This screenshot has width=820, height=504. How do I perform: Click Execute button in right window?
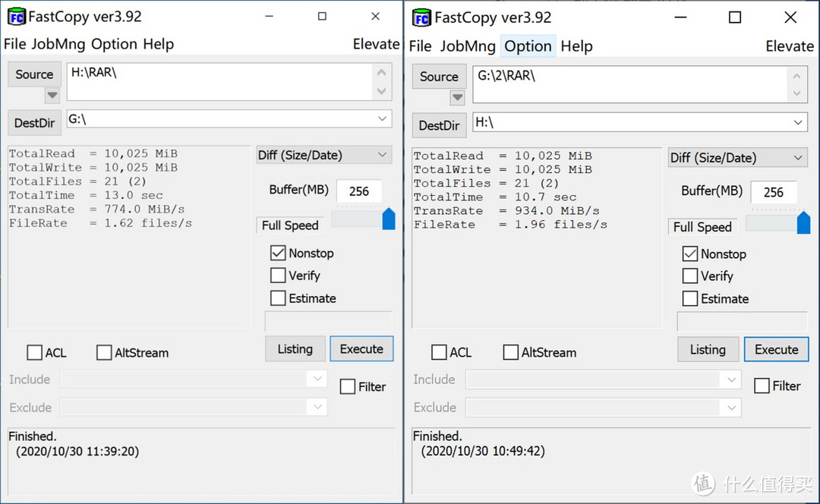coord(776,349)
